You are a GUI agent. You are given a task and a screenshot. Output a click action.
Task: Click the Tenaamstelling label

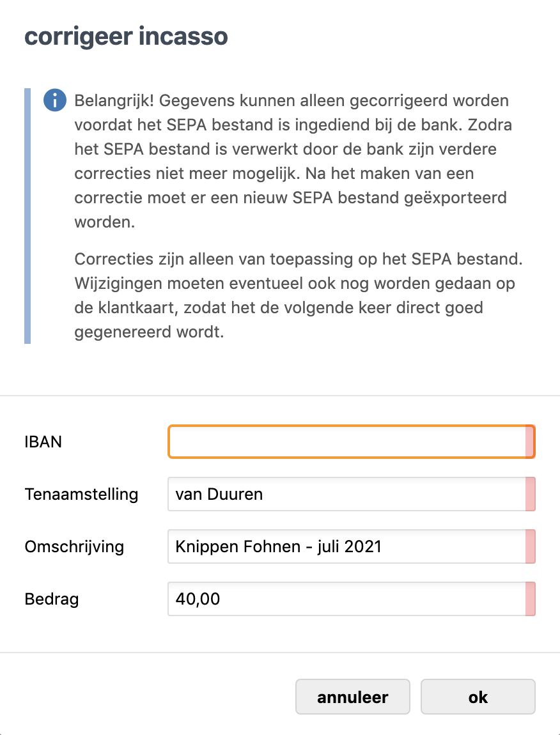(81, 494)
